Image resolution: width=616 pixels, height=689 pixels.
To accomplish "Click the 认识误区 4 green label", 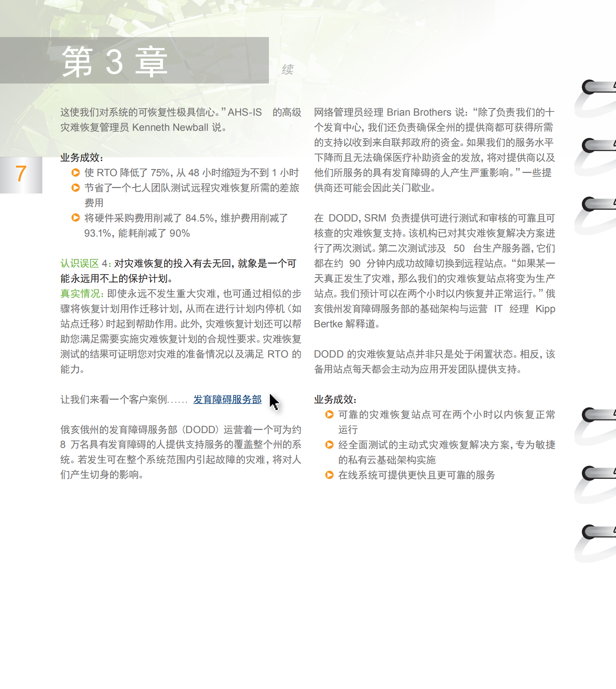I will pos(84,263).
